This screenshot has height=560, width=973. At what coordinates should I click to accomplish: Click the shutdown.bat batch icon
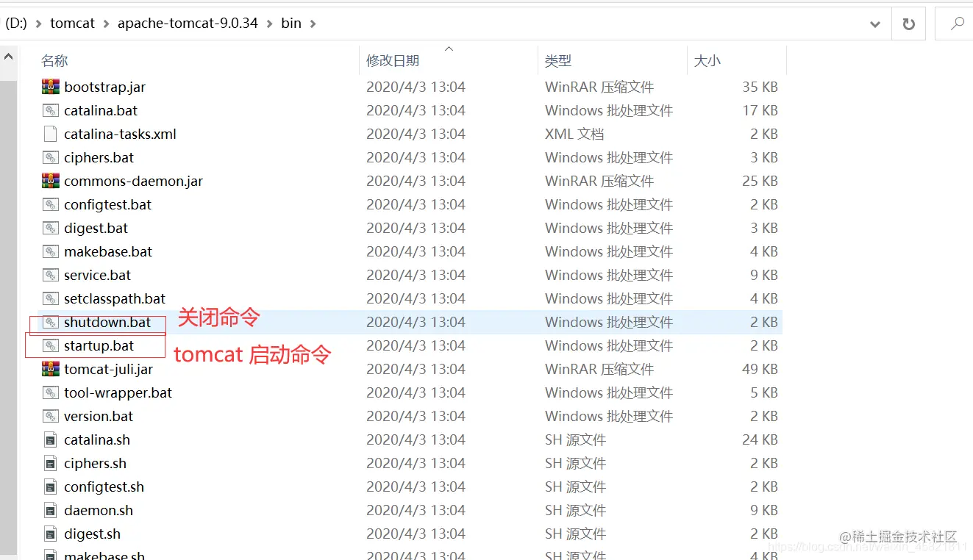(50, 321)
